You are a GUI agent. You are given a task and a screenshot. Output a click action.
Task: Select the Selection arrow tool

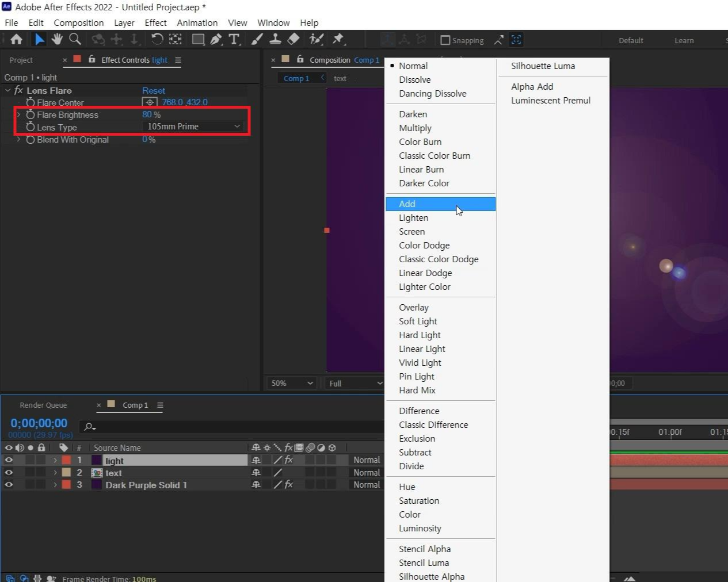(39, 40)
